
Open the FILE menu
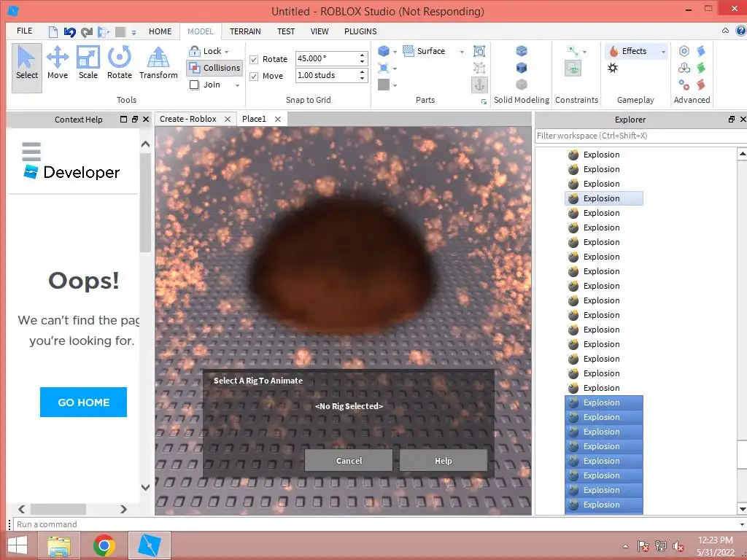click(x=25, y=31)
